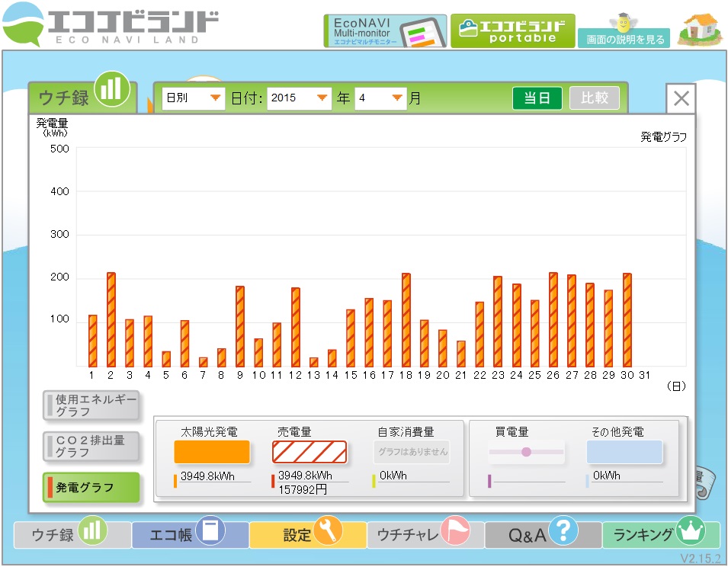Click the 売電量 striped legend swatch
This screenshot has width=728, height=567.
309,452
